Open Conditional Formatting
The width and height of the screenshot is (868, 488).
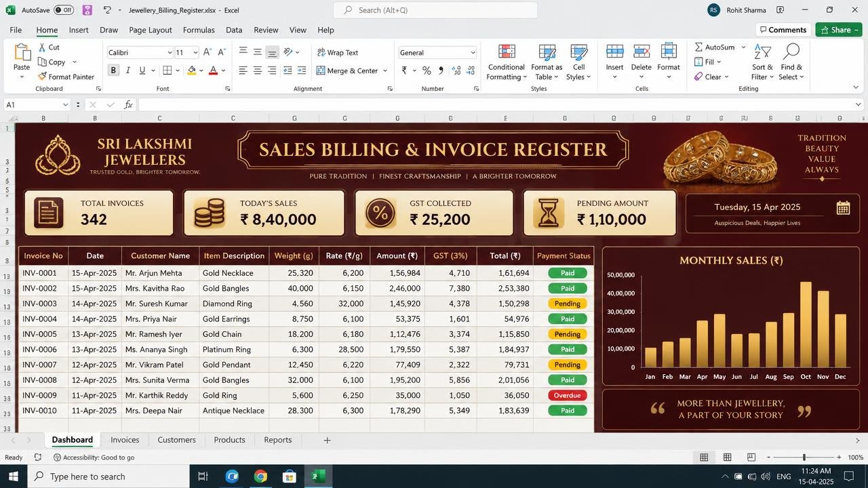point(506,62)
